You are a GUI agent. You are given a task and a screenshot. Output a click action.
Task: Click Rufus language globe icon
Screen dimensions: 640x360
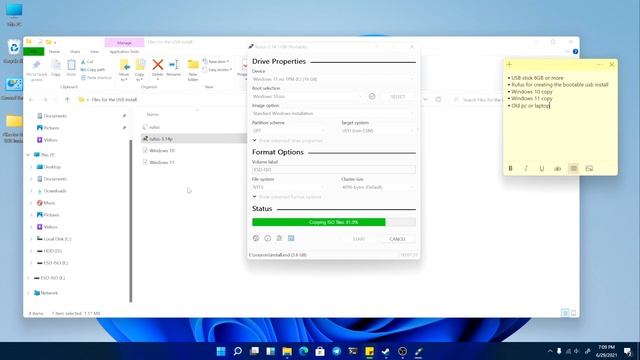click(x=256, y=238)
